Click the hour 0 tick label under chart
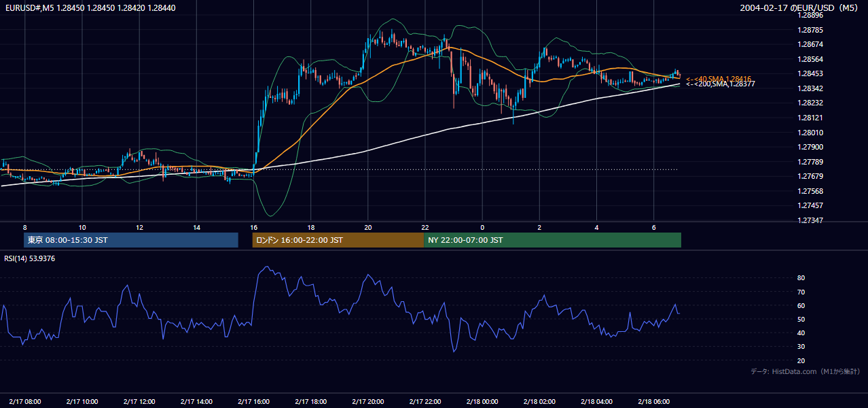 [482, 227]
